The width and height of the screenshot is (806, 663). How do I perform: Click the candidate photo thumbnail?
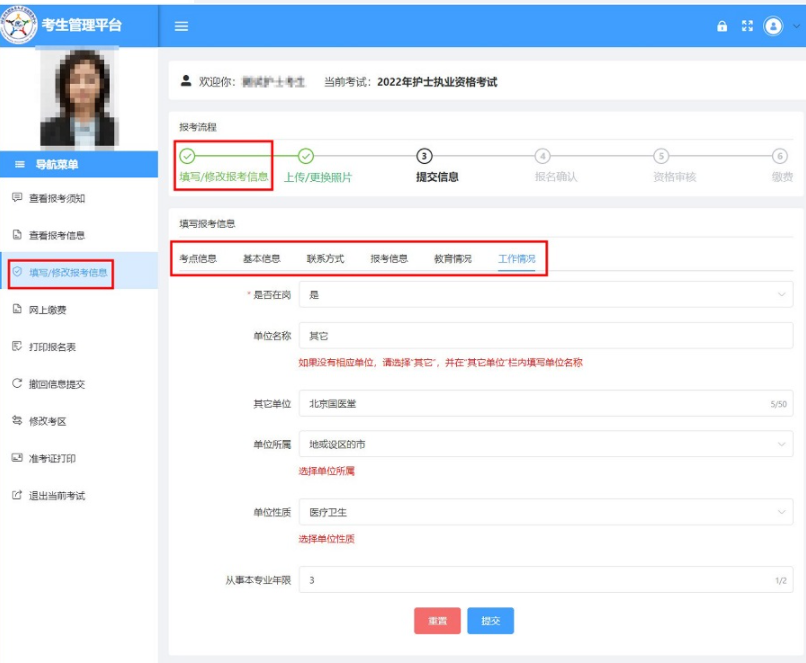(x=80, y=98)
